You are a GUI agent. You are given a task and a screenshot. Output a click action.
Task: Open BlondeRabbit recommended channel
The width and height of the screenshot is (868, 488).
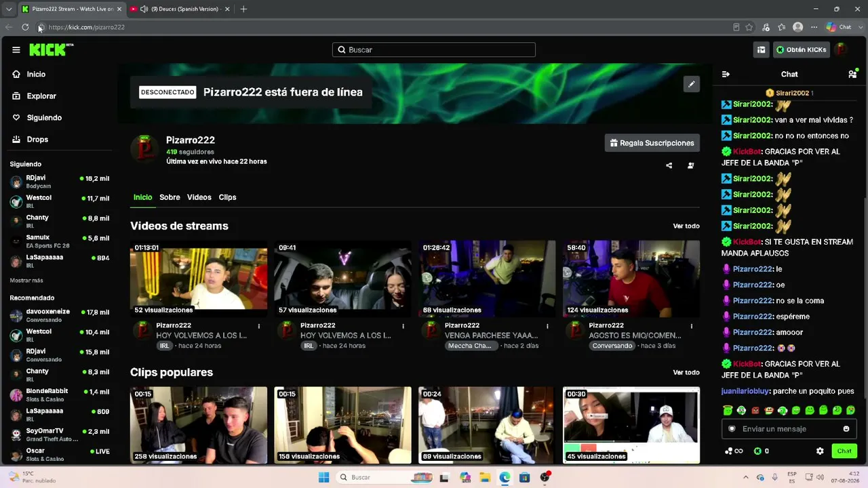tap(60, 395)
